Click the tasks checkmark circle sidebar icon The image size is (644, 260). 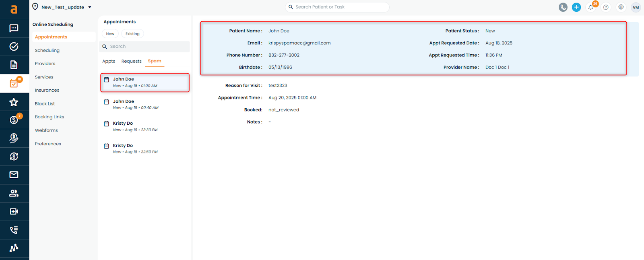[x=14, y=47]
